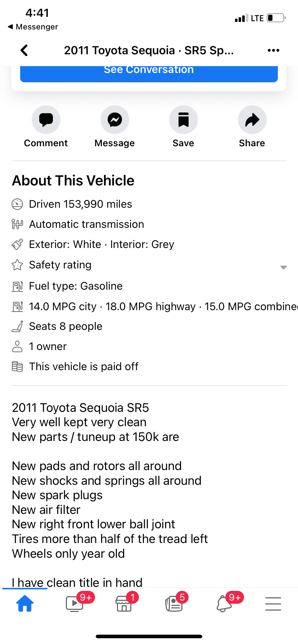
Task: Tap the MPG city highway row
Action: tap(155, 307)
